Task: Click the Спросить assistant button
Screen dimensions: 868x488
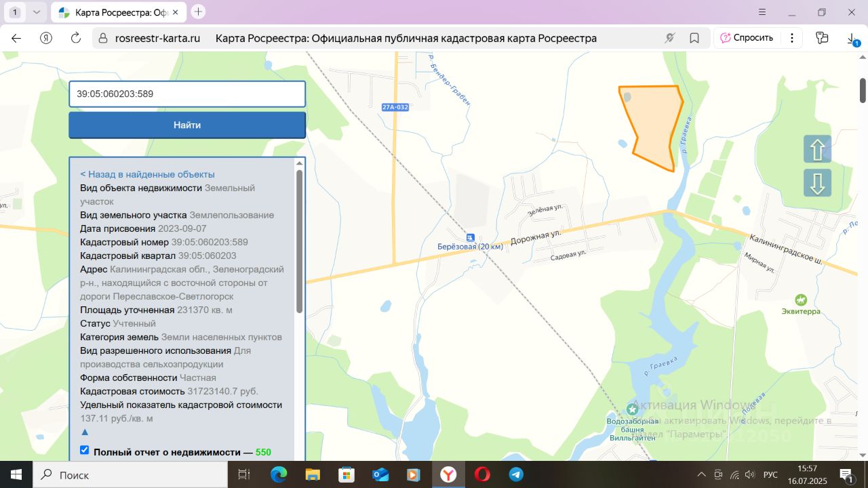Action: tap(747, 38)
